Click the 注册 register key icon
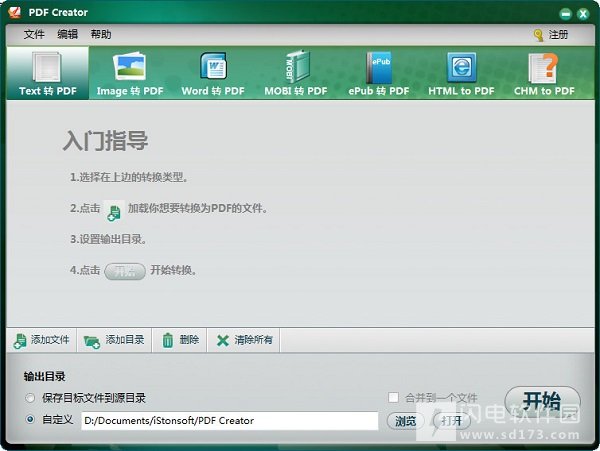Viewport: 600px width, 451px height. [538, 35]
